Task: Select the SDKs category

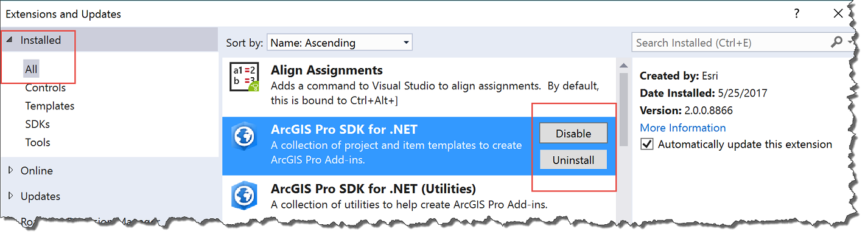Action: [x=37, y=124]
